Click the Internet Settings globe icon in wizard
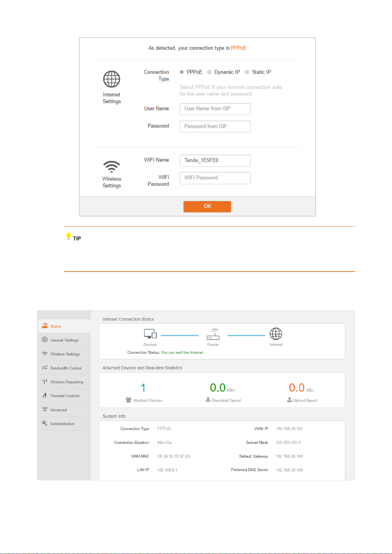The width and height of the screenshot is (392, 554). click(112, 79)
